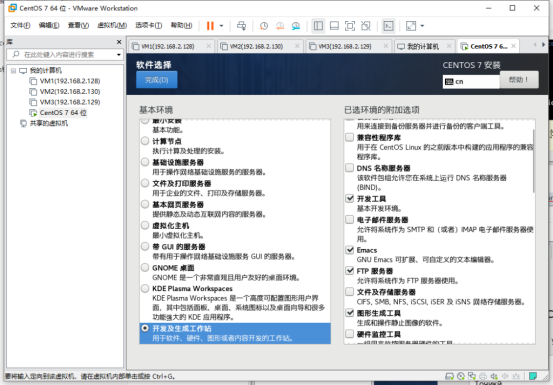This screenshot has width=553, height=385.
Task: Open the power options dropdown arrow beside pause
Action: coord(221,26)
